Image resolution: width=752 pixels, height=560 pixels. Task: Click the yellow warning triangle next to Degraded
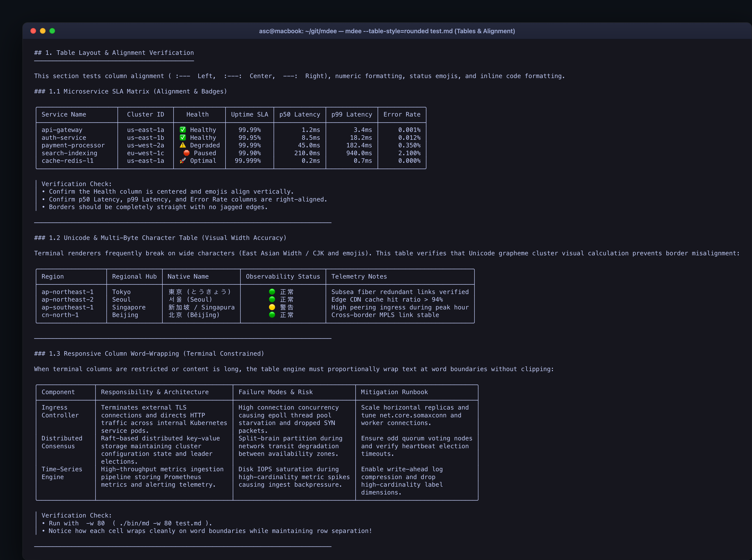coord(183,145)
